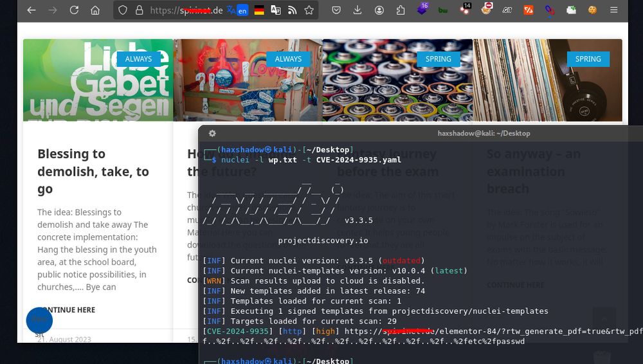Click the green-and-white folder extension icon
This screenshot has width=643, height=364.
(x=571, y=10)
